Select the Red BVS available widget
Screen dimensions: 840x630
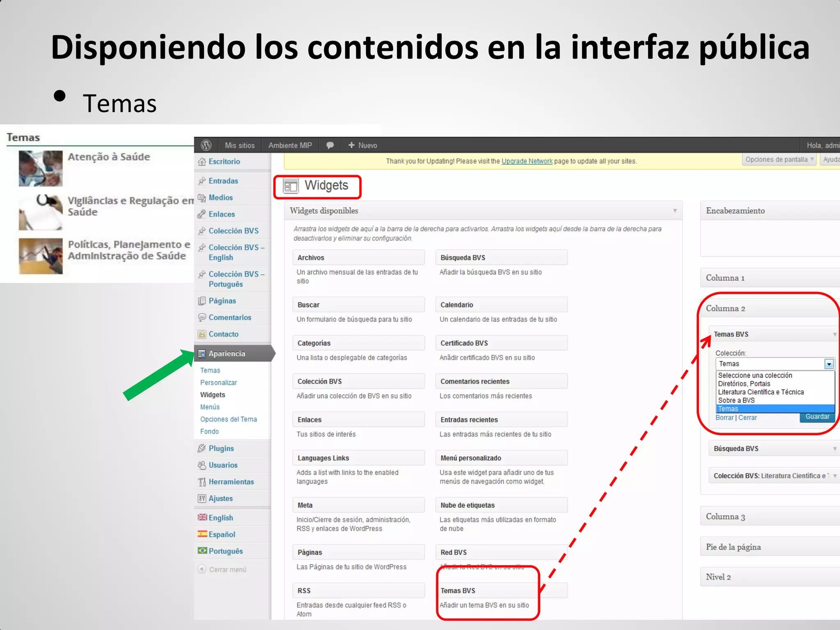pos(502,552)
